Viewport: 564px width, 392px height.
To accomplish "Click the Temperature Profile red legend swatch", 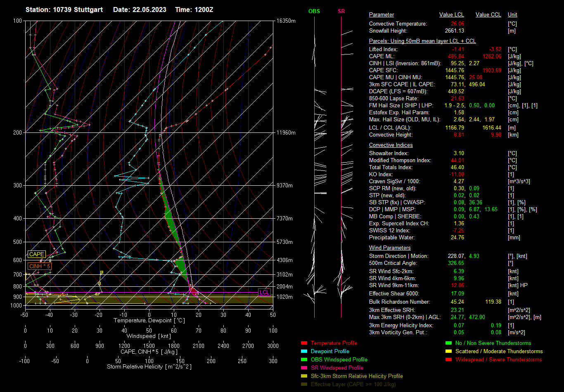I will click(304, 343).
